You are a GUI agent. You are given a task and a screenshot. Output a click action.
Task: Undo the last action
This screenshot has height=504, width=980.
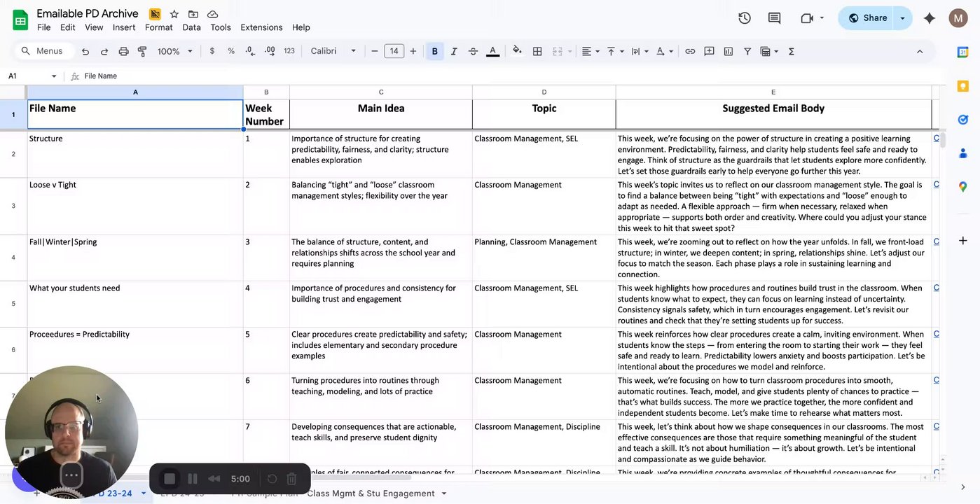85,51
